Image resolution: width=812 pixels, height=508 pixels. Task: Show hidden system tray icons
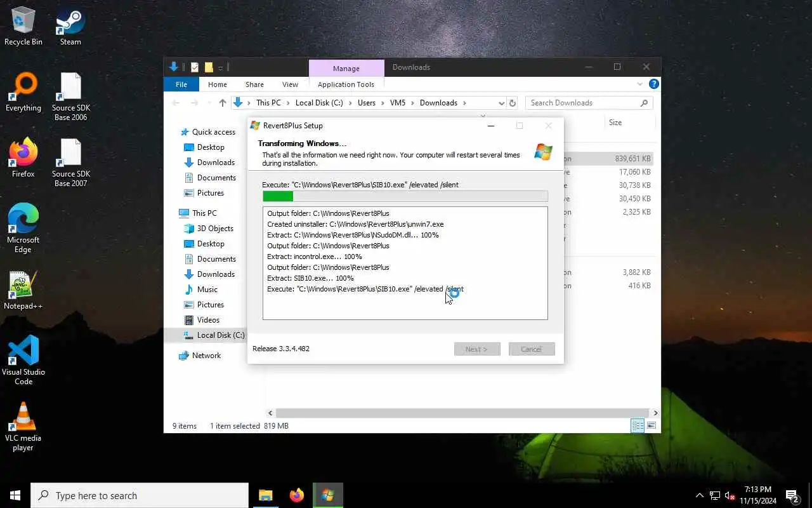click(700, 495)
